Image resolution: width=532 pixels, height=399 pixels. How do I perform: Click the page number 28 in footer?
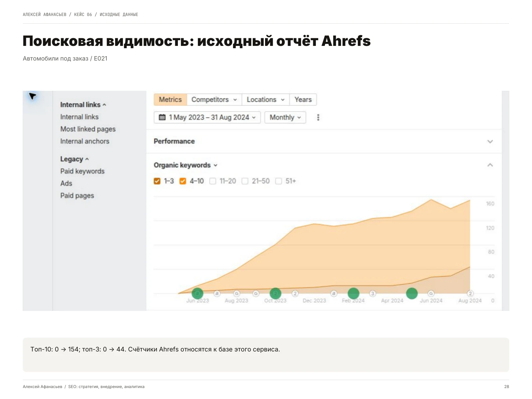[x=506, y=387]
